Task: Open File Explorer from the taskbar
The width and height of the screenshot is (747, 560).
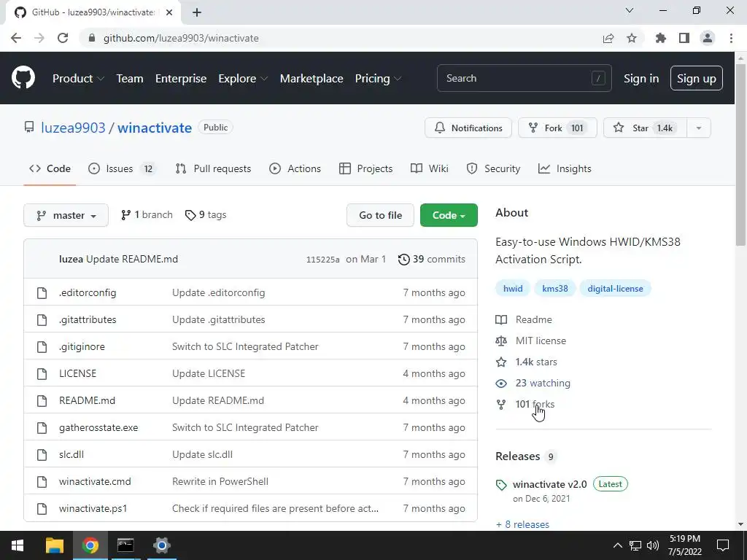Action: pos(54,545)
